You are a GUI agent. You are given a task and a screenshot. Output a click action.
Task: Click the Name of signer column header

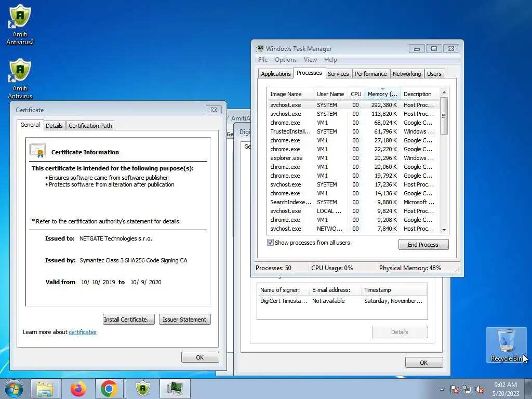[x=283, y=290]
